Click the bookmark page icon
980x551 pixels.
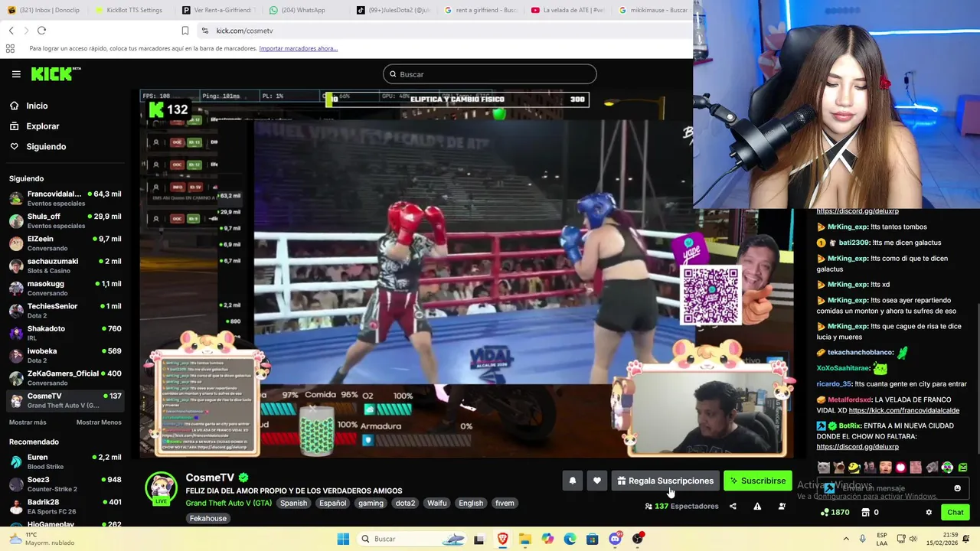(x=185, y=31)
